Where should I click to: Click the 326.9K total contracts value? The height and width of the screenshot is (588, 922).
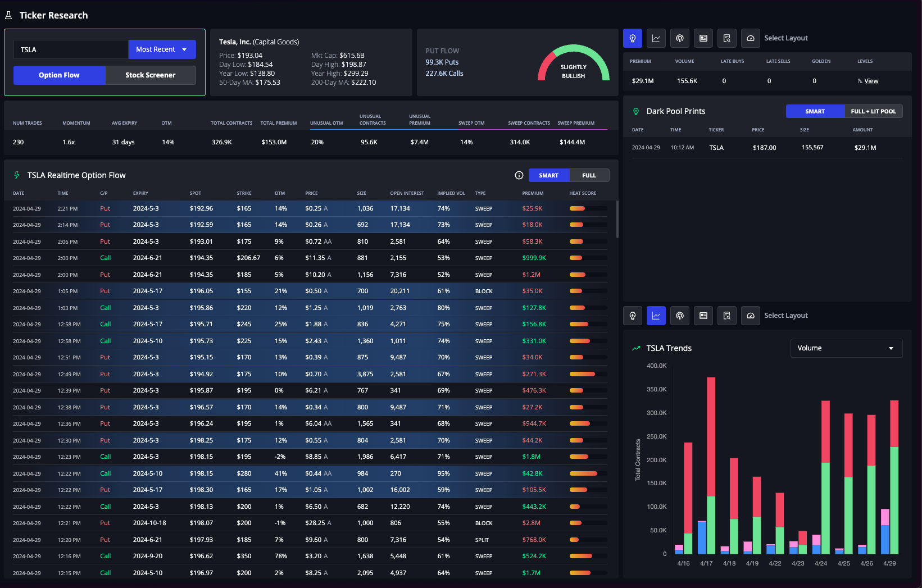(222, 142)
